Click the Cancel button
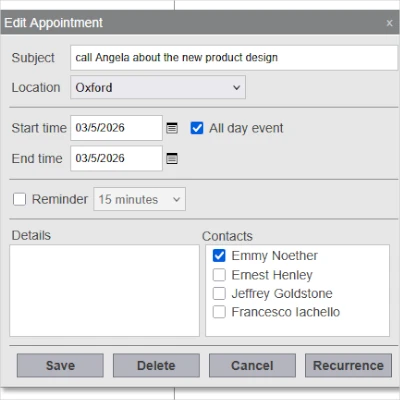The width and height of the screenshot is (400, 400). pos(252,366)
